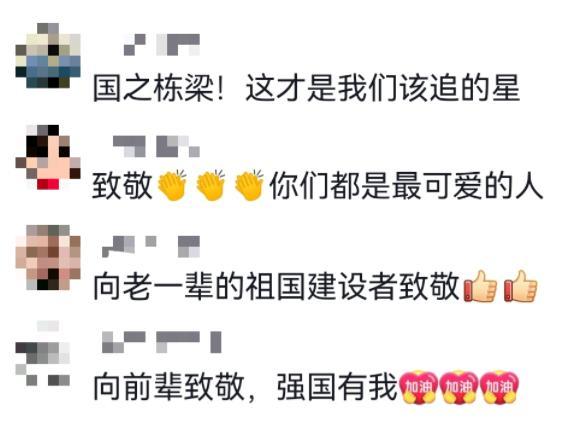Open the third commenter's pinkish avatar
Screen dimensions: 570x435
[48, 257]
